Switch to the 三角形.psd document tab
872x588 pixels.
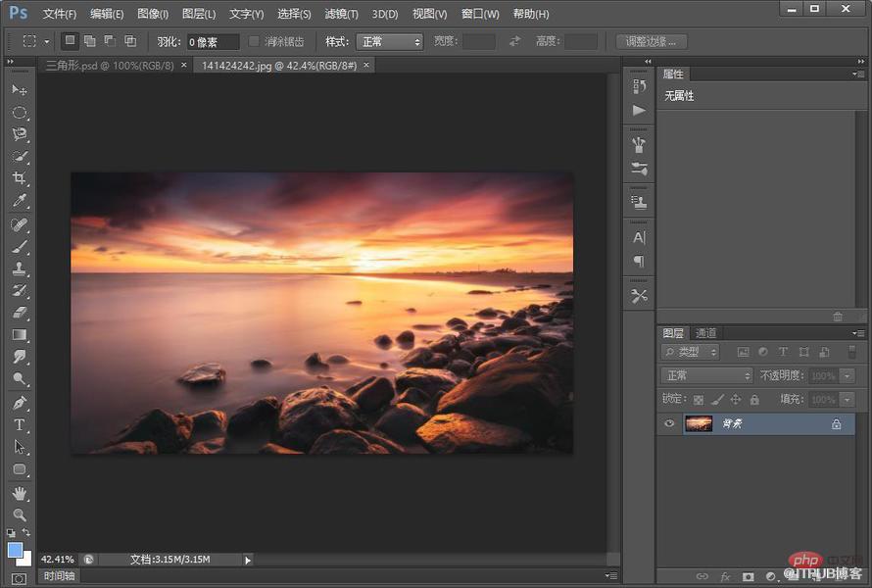110,66
